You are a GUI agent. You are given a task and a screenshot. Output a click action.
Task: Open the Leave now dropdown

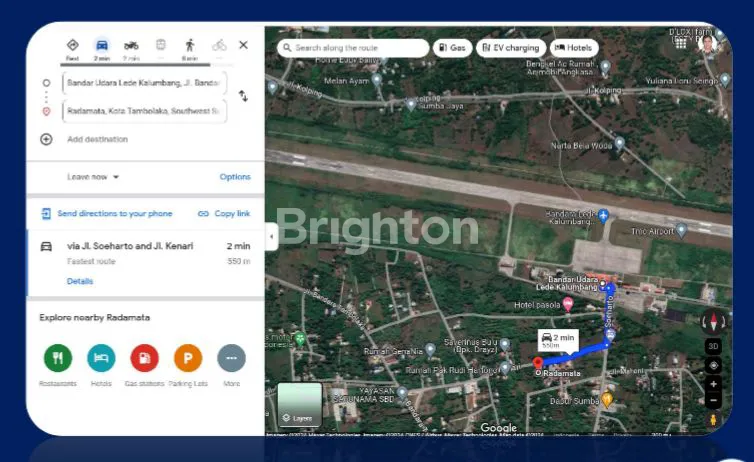(93, 177)
